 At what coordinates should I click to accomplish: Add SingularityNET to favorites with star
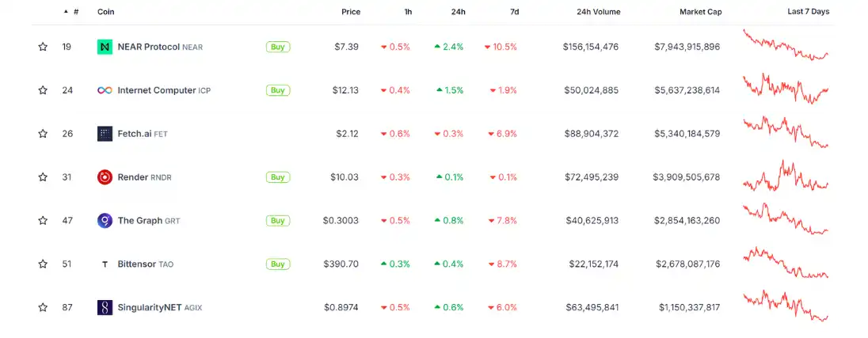click(43, 307)
